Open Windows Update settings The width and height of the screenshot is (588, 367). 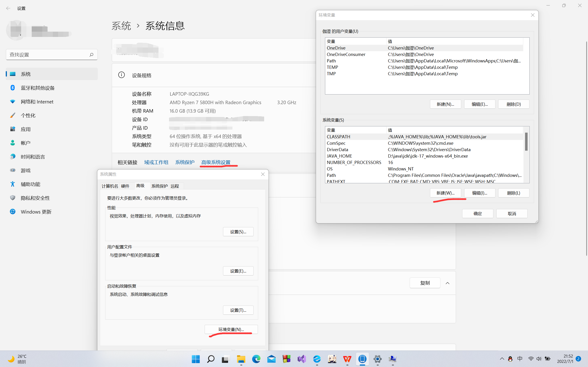point(36,212)
